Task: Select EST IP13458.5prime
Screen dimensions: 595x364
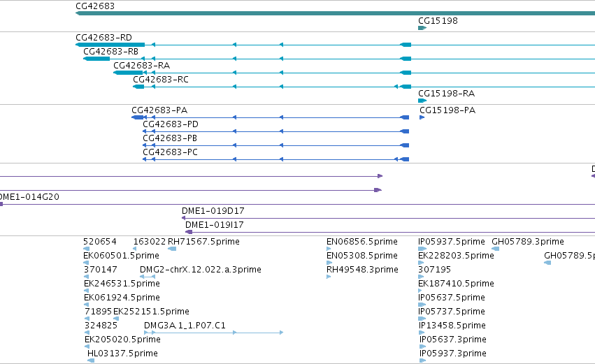Action: click(x=452, y=326)
